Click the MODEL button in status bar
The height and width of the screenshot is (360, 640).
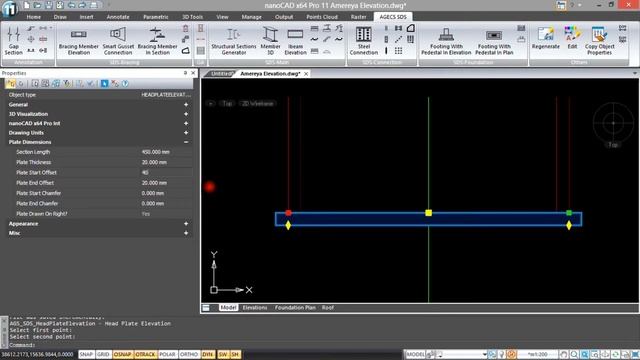tap(416, 354)
